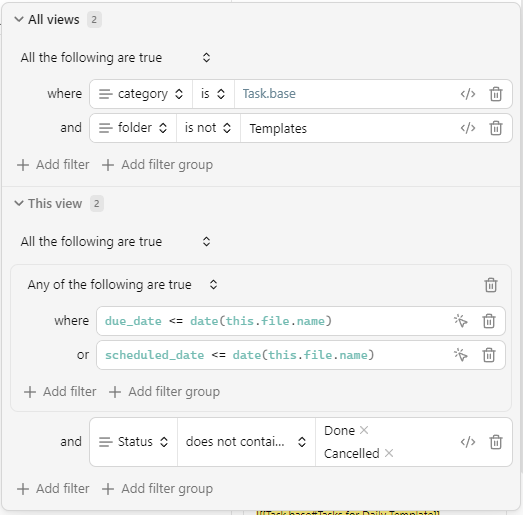Delete the category is Task.base filter
This screenshot has width=523, height=515.
click(x=496, y=94)
